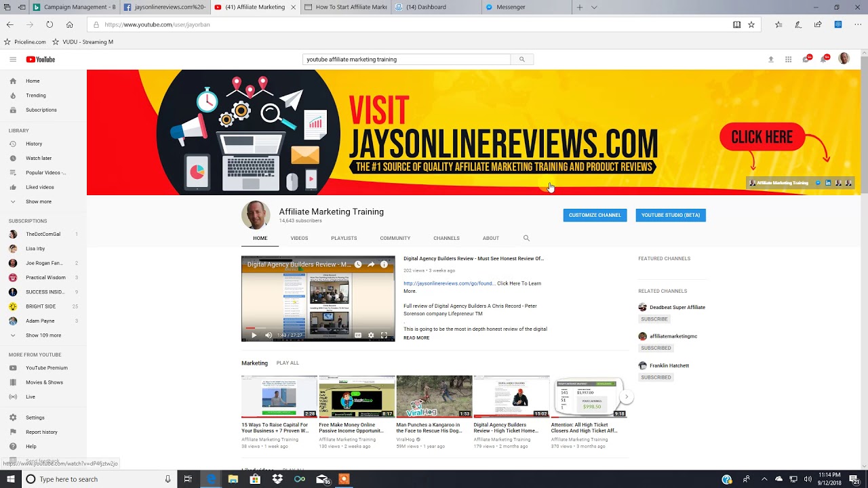Open TheDotComGal subscription

click(x=43, y=234)
